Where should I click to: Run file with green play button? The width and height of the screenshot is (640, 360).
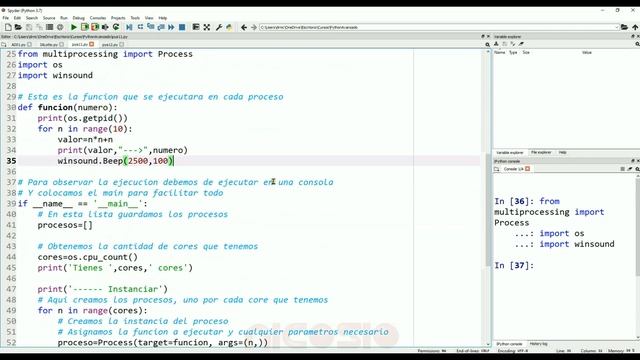click(74, 27)
